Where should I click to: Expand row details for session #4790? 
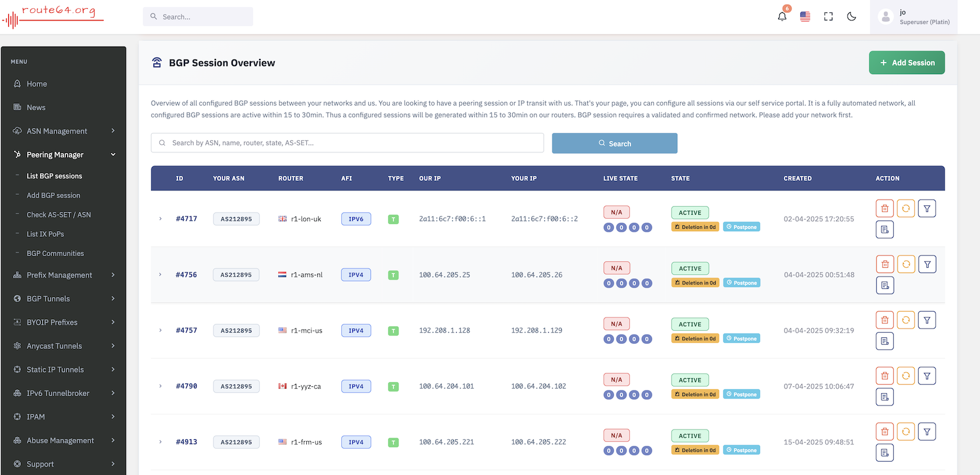click(160, 386)
